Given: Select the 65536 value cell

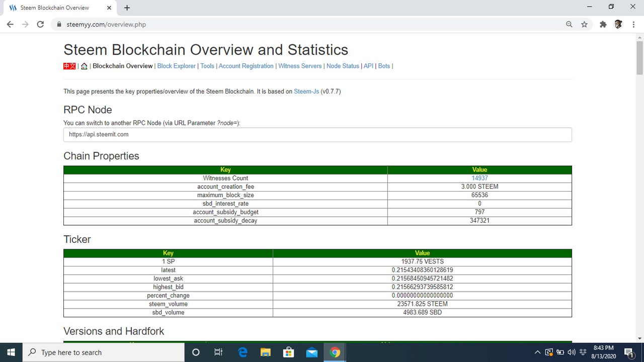Looking at the screenshot, I should (479, 195).
